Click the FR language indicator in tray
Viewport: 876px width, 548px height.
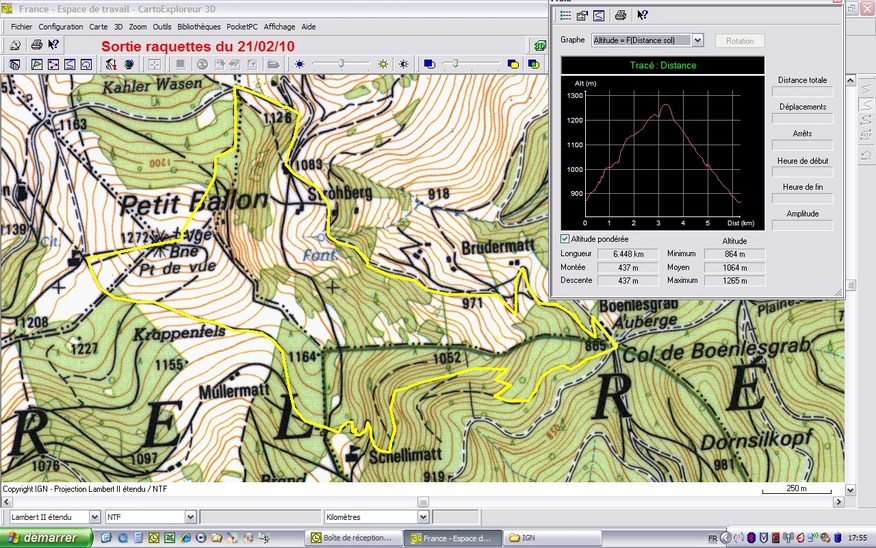pos(712,539)
